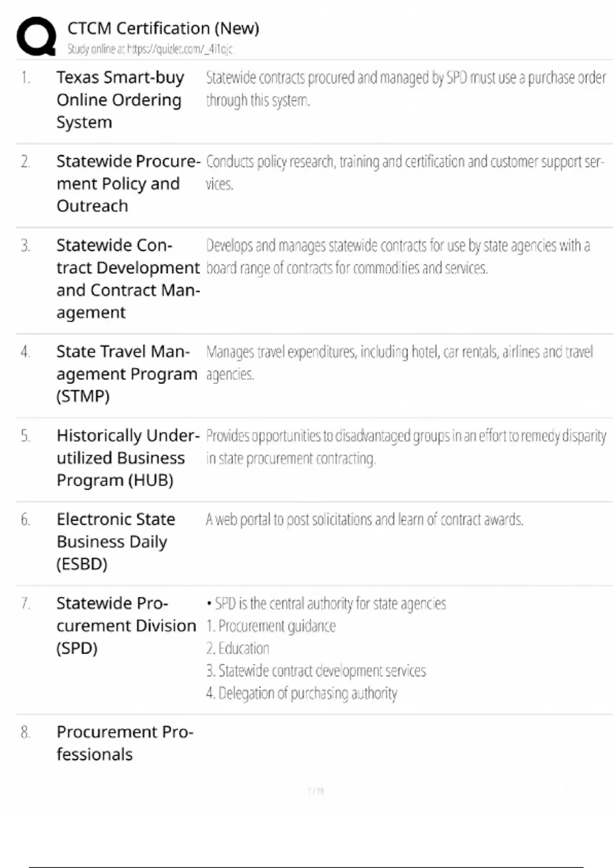Click the definition about disadvantaged groups

tap(406, 447)
